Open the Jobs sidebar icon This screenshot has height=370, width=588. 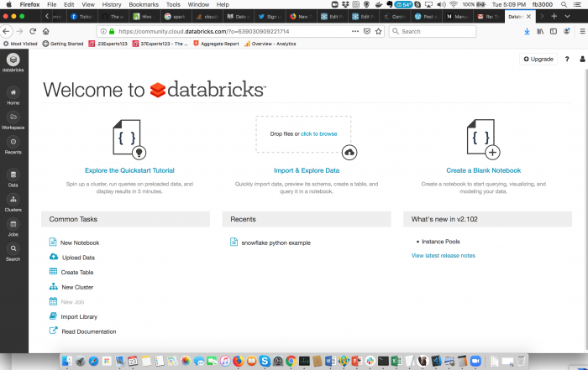13,225
